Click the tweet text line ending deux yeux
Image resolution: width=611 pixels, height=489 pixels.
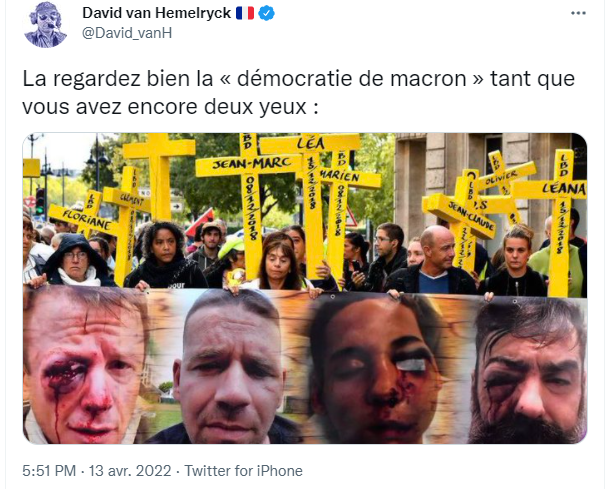click(x=170, y=106)
